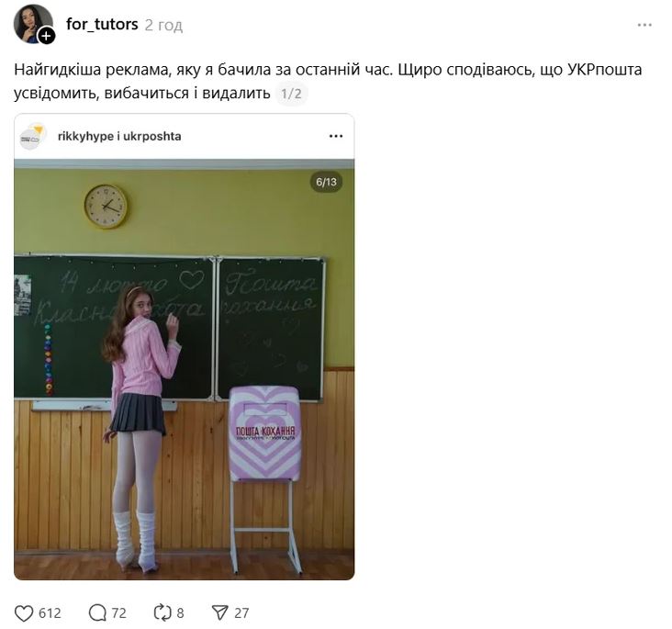Repost using the circular arrows icon
The height and width of the screenshot is (629, 672).
pyautogui.click(x=162, y=612)
